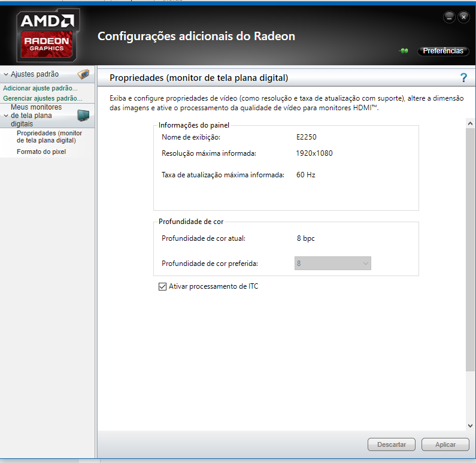The image size is (476, 463).
Task: Collapse Meus monitores de tela plana digitais
Action: [6, 116]
